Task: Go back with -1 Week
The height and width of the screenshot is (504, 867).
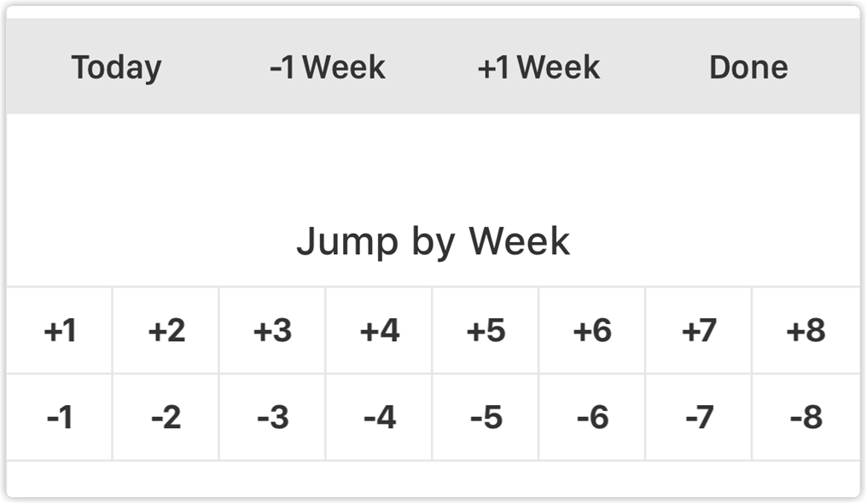Action: pos(327,67)
